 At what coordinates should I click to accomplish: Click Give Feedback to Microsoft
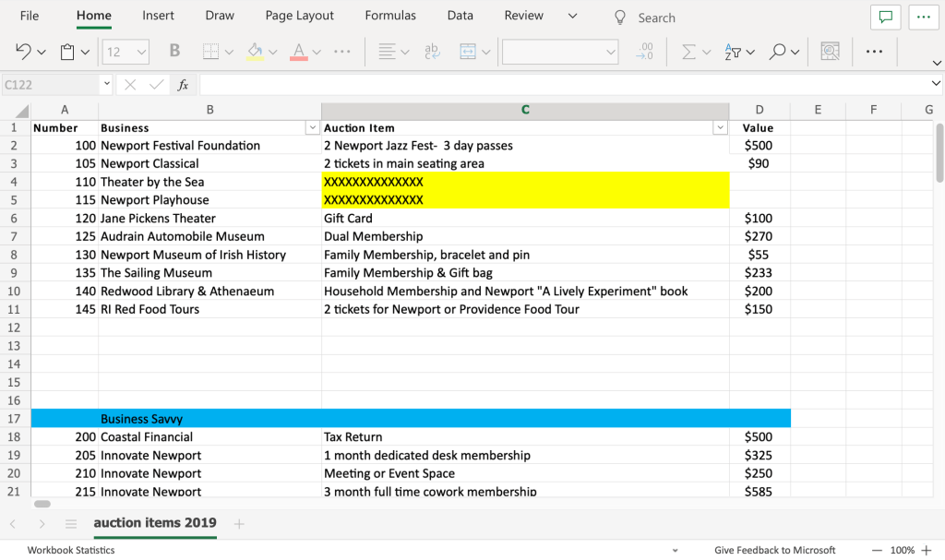coord(774,550)
